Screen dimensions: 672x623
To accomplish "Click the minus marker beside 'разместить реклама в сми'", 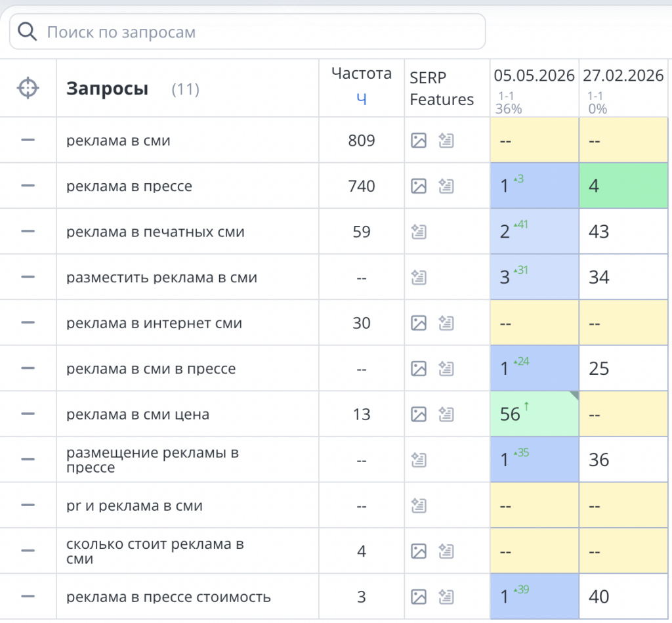I will tap(28, 277).
